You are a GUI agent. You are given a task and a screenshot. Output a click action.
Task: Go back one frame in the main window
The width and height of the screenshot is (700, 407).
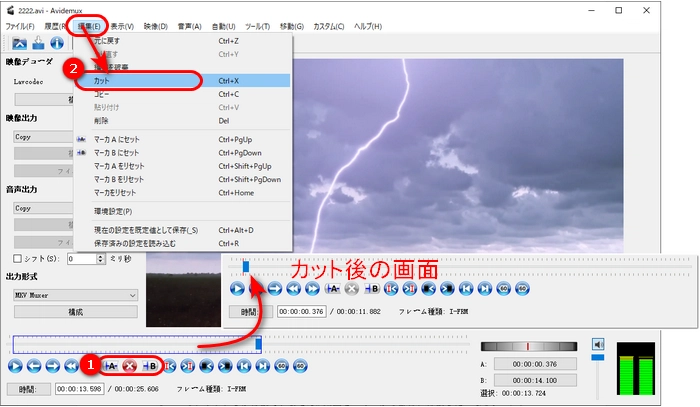tap(34, 366)
